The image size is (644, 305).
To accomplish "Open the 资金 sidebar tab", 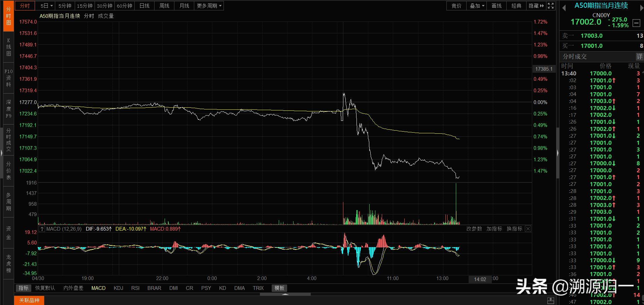I will [x=8, y=233].
